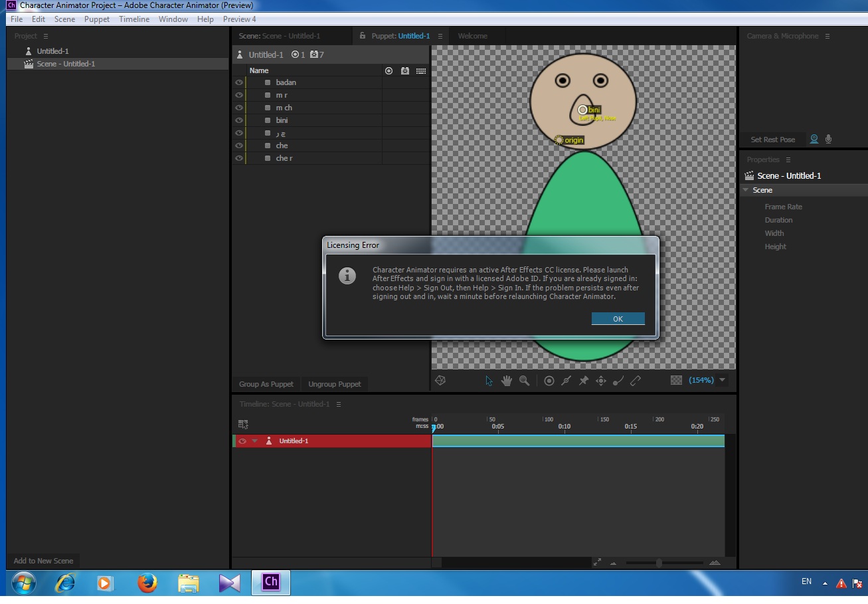Collapse the Untitled-1 timeline track
This screenshot has height=604, width=868.
[254, 441]
